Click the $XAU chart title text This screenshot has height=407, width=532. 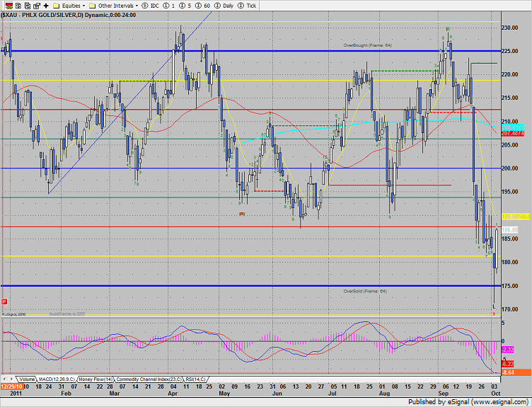coord(69,15)
